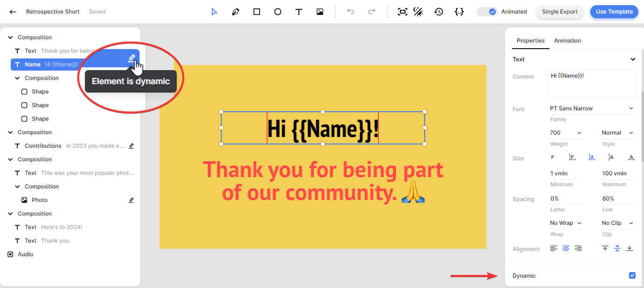Click the Use Template button

(x=614, y=12)
